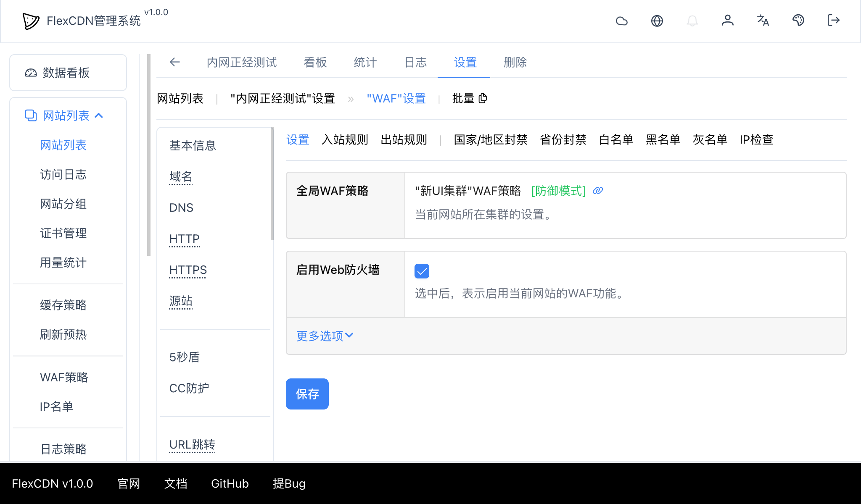Switch to the 统计 tab
The image size is (861, 504).
(x=364, y=62)
